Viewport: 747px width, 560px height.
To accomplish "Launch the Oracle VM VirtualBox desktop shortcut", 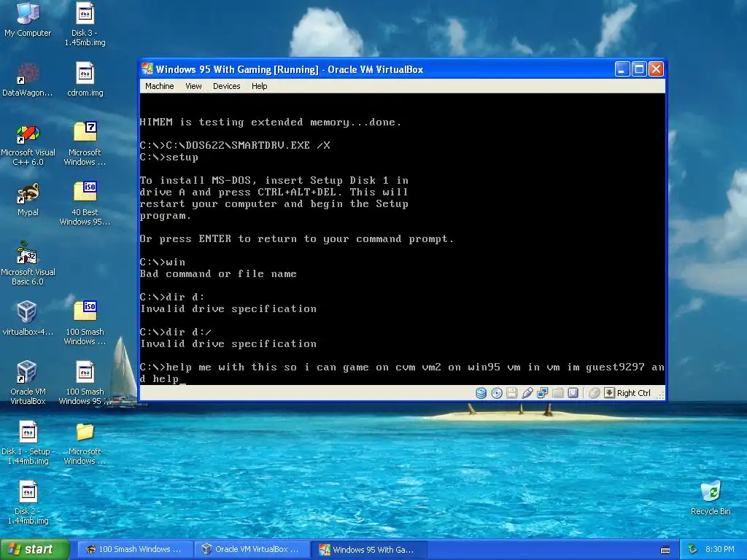I will 28,383.
